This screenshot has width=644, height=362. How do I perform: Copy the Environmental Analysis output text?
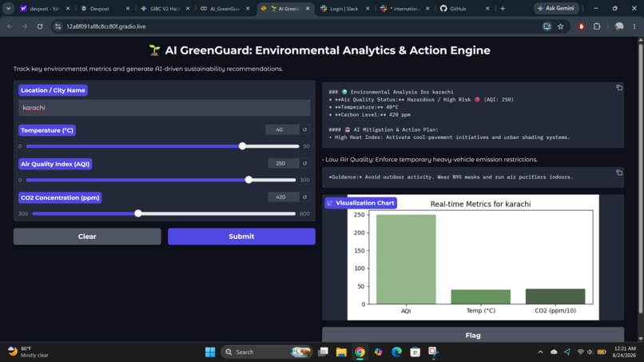tap(619, 88)
